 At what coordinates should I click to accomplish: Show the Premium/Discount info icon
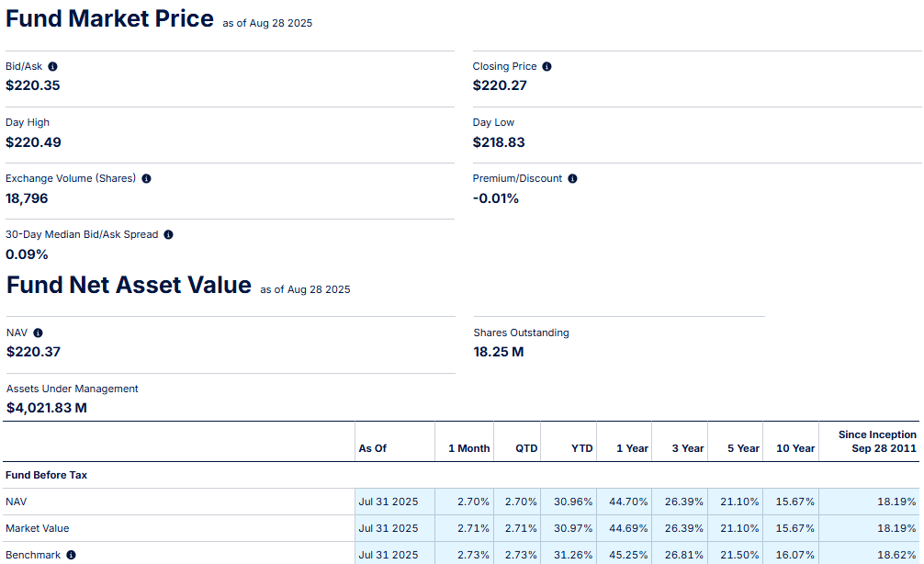(x=573, y=179)
